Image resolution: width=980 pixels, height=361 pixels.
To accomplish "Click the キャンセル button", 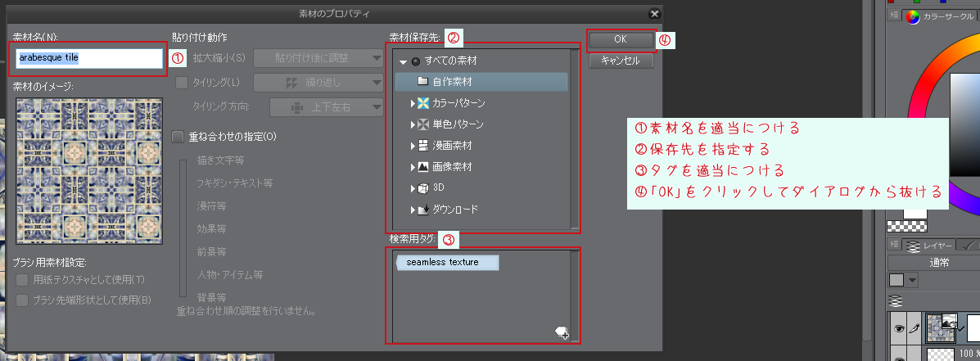I will pyautogui.click(x=620, y=61).
